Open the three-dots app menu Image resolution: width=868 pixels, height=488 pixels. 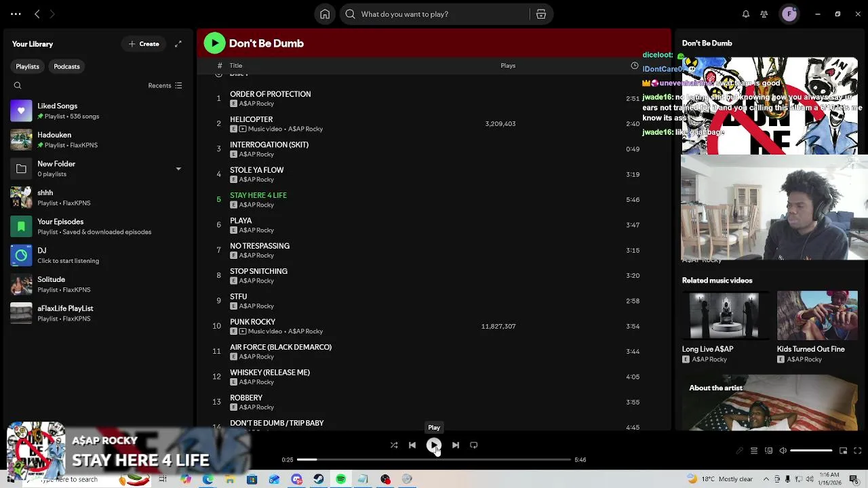[16, 14]
